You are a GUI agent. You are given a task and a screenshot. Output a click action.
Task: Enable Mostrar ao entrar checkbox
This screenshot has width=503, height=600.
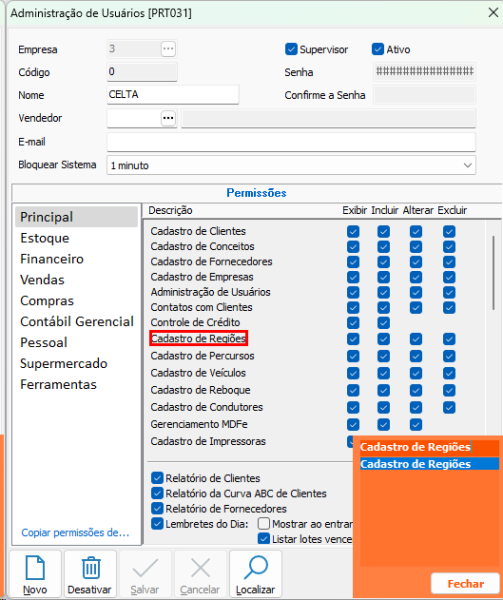tap(264, 523)
